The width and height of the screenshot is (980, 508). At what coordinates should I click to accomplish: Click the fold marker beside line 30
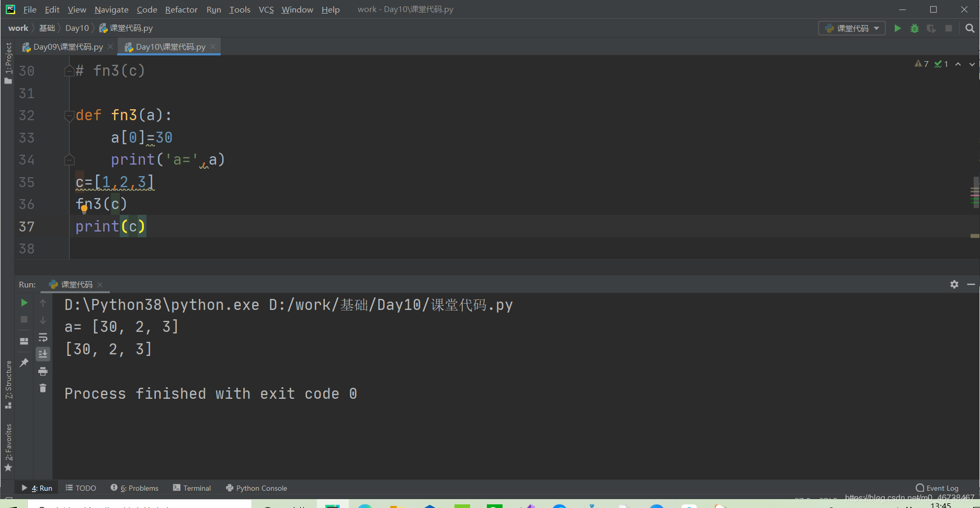tap(69, 71)
